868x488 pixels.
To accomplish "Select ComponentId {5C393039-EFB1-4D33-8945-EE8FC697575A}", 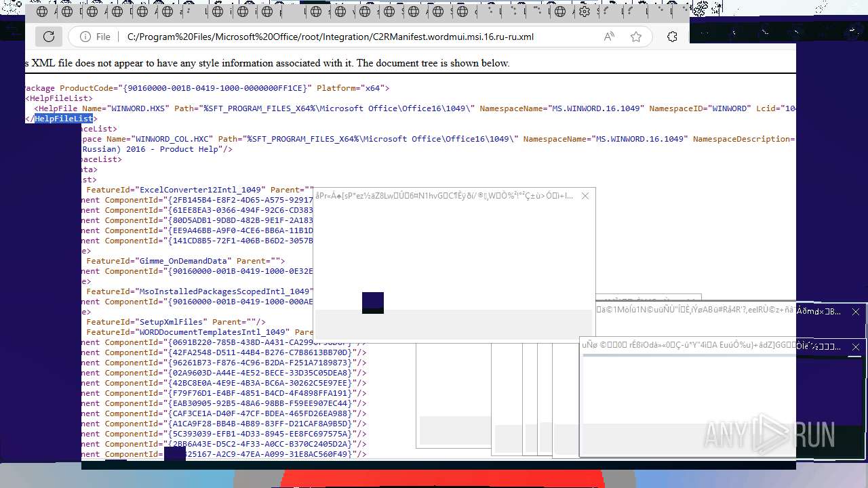I will click(260, 434).
